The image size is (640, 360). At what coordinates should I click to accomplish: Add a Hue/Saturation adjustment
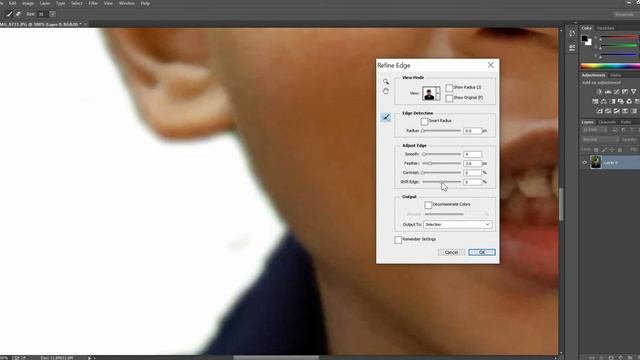pos(595,101)
